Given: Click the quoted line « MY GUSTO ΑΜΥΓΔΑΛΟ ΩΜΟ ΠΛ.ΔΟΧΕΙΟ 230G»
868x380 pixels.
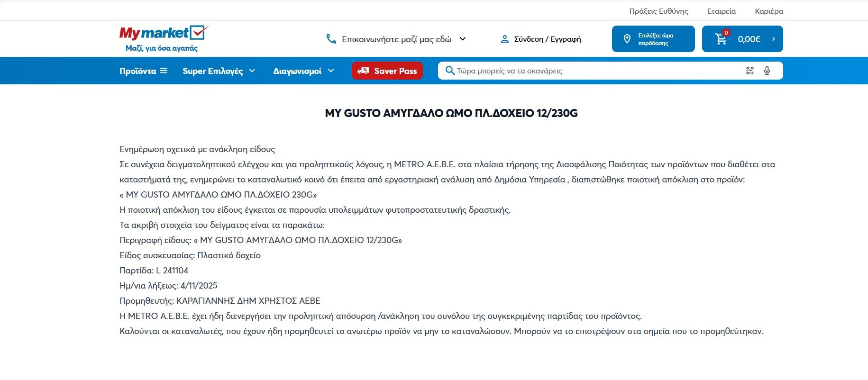Looking at the screenshot, I should pyautogui.click(x=218, y=195).
